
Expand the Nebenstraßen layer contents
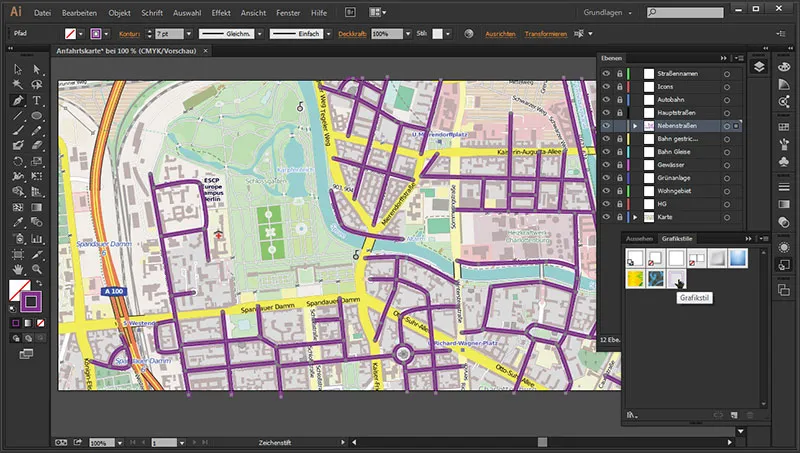pos(635,125)
